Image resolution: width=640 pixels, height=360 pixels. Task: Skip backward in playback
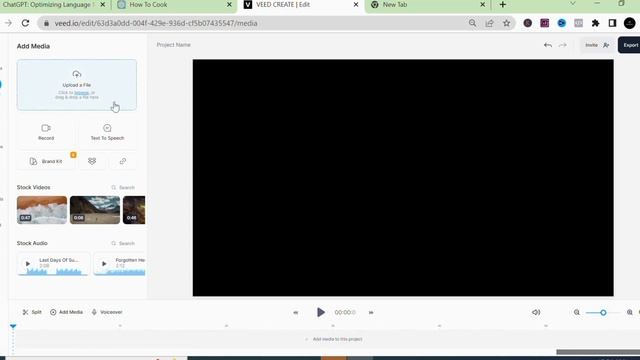[x=296, y=313]
